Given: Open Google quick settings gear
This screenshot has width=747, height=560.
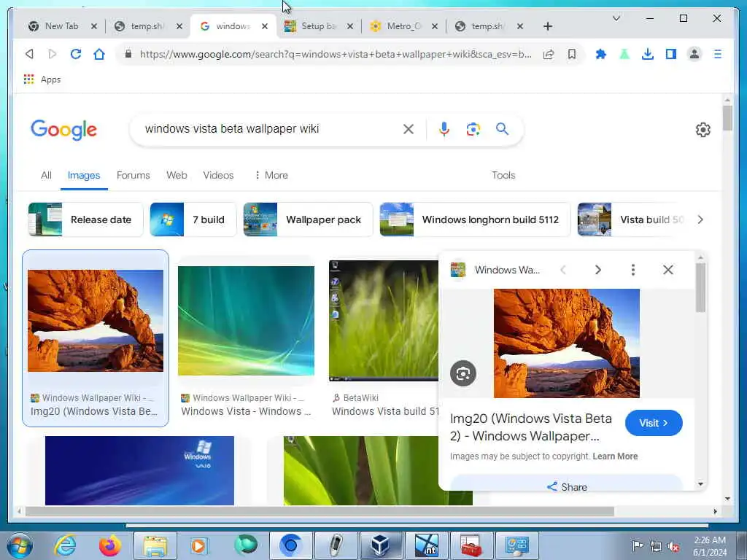Looking at the screenshot, I should pyautogui.click(x=703, y=130).
